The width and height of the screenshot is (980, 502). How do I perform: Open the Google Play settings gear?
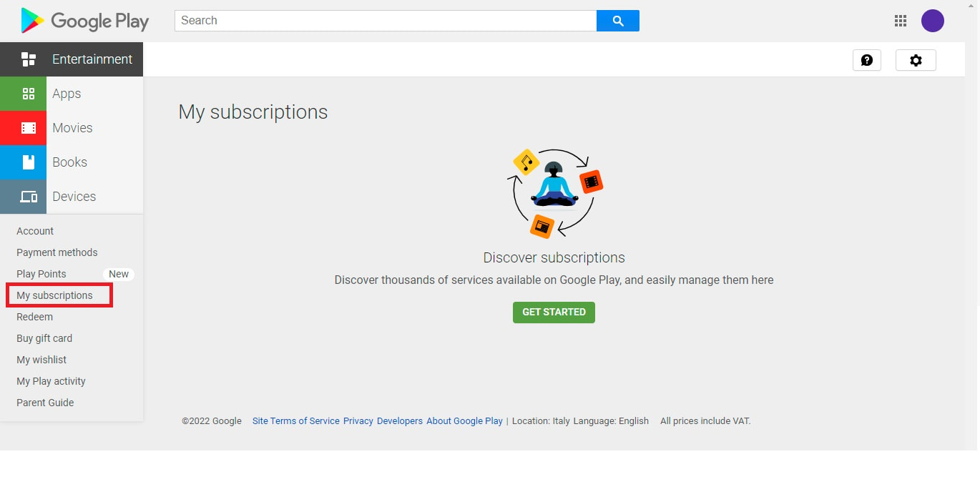pos(916,60)
